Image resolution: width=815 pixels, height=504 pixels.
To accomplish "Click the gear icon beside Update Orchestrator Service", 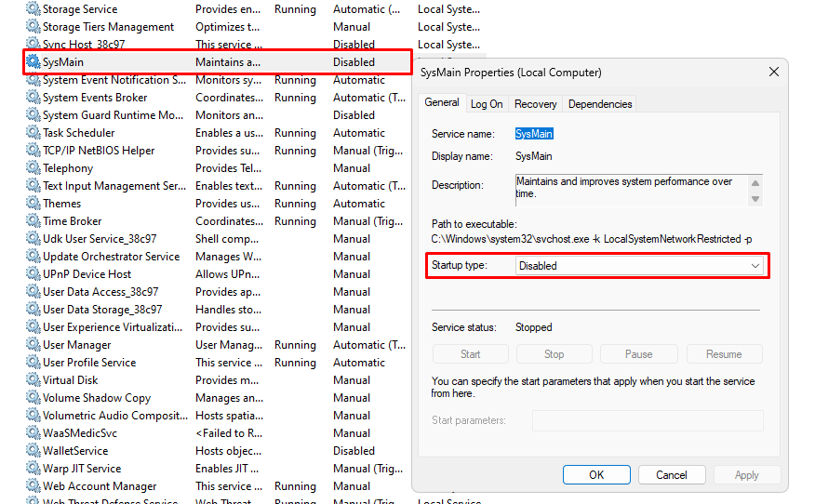I will point(33,256).
